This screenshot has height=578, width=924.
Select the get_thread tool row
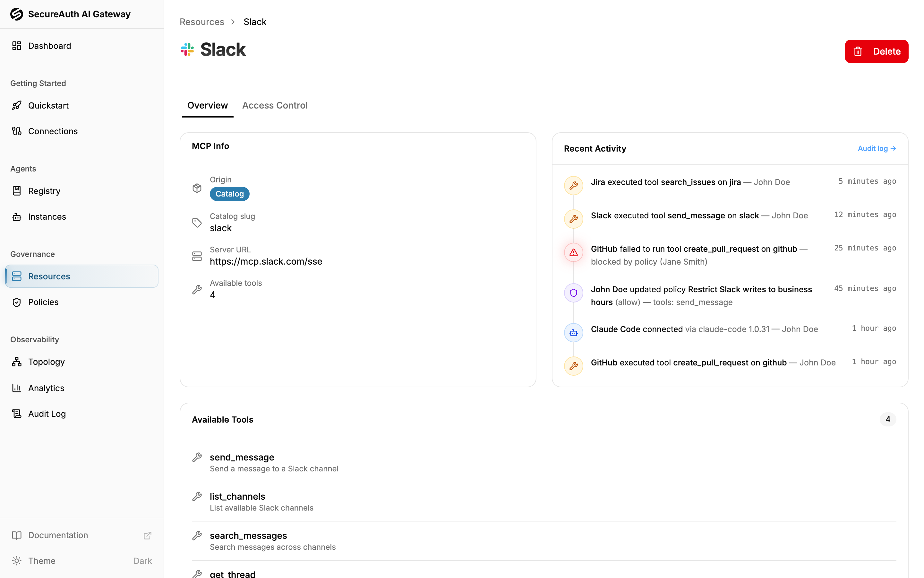(x=544, y=570)
